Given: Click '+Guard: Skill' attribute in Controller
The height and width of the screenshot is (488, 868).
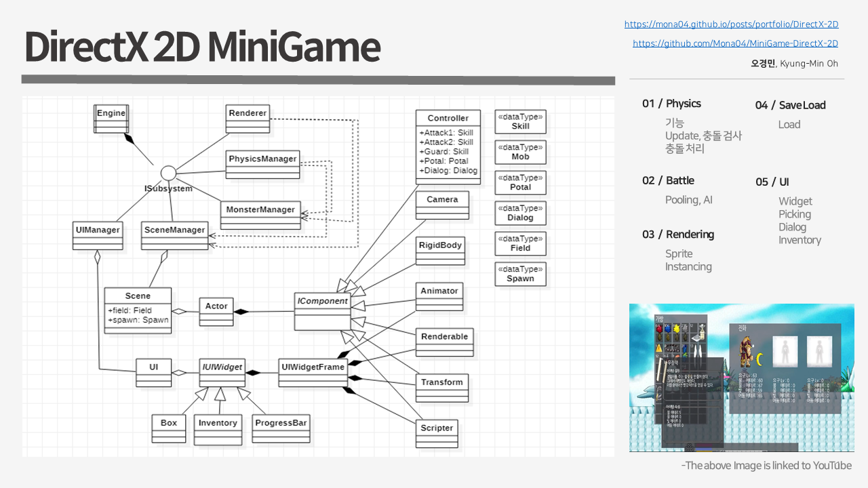Looking at the screenshot, I should (x=443, y=152).
